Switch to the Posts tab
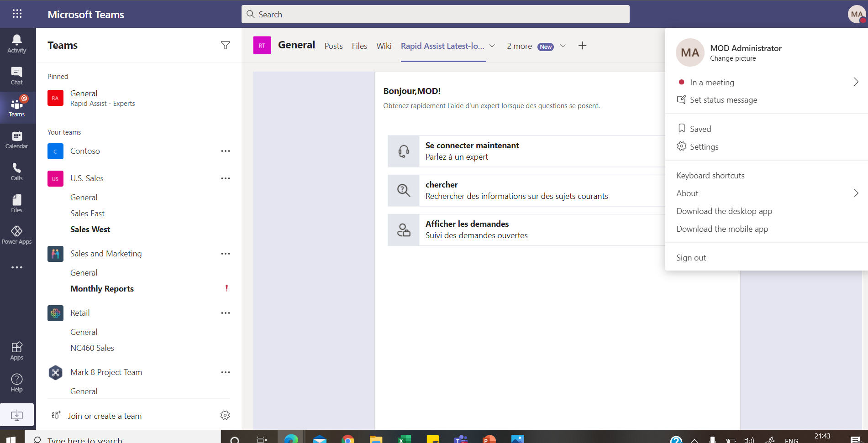This screenshot has width=868, height=443. (334, 46)
